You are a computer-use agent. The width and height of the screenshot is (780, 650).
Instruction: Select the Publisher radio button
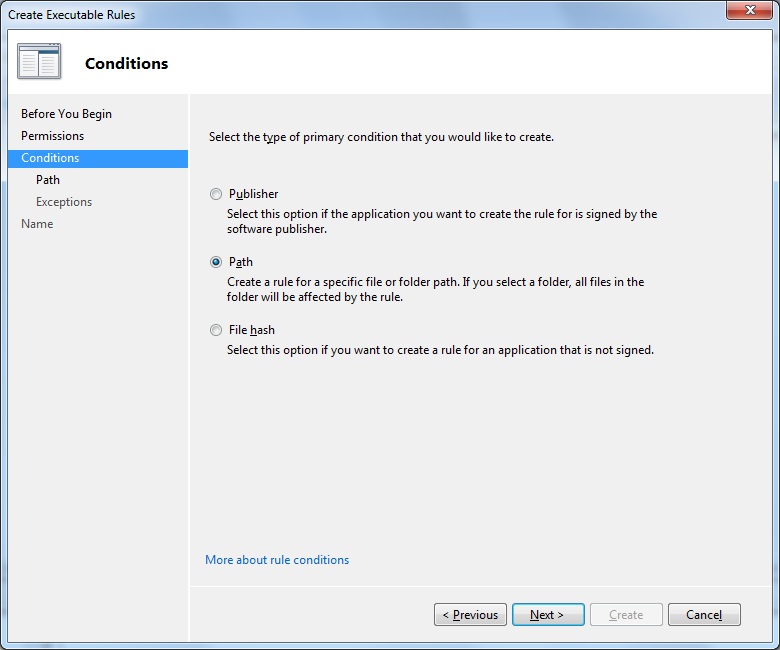tap(216, 194)
